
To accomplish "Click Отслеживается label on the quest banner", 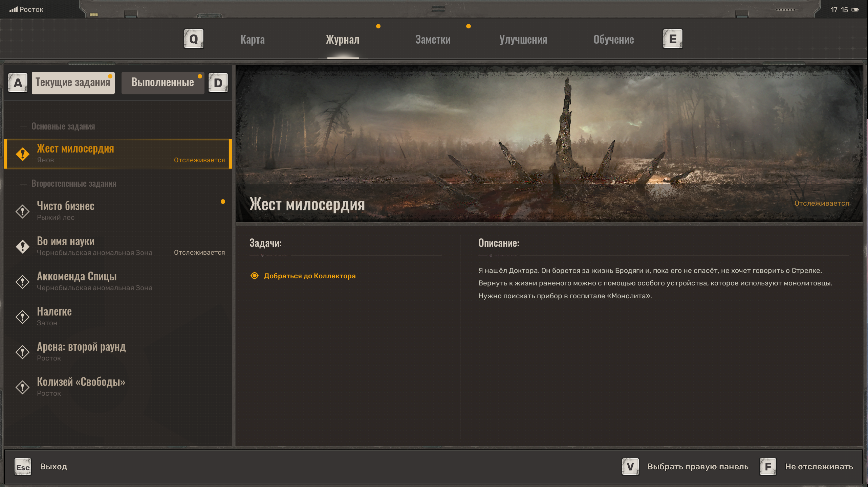I will (822, 203).
